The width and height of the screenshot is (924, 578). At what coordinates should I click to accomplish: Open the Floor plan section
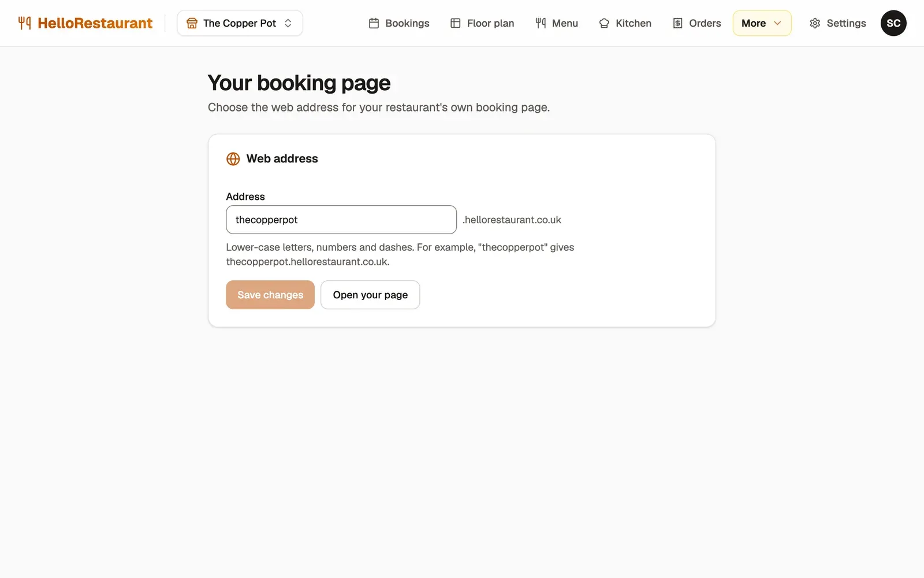pyautogui.click(x=482, y=23)
